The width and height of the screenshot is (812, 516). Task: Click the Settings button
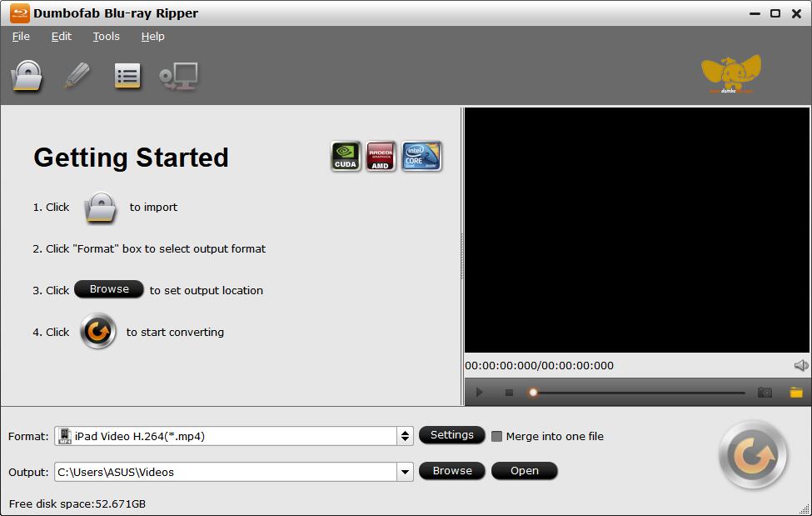tap(451, 435)
